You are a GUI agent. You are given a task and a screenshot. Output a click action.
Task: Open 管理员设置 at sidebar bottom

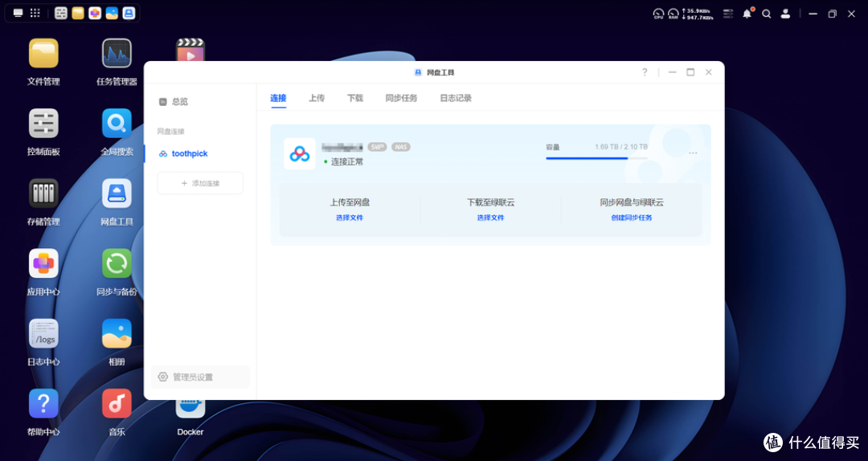[200, 377]
